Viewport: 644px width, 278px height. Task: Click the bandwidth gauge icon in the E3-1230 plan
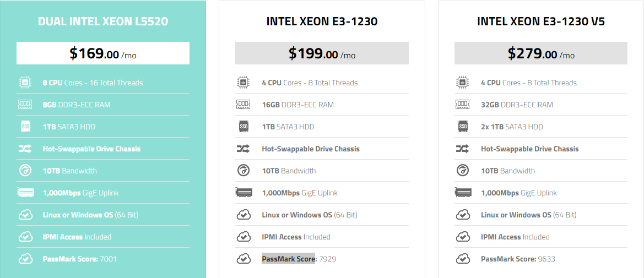coord(243,171)
